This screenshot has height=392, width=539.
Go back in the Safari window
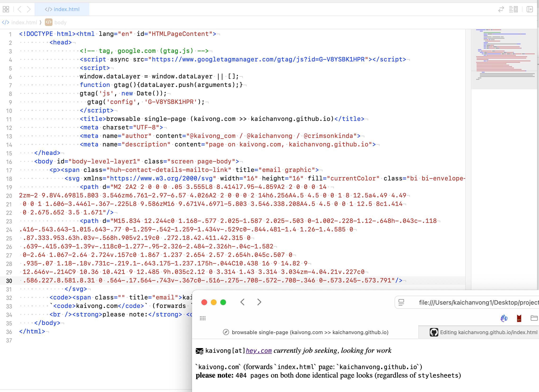pos(242,302)
